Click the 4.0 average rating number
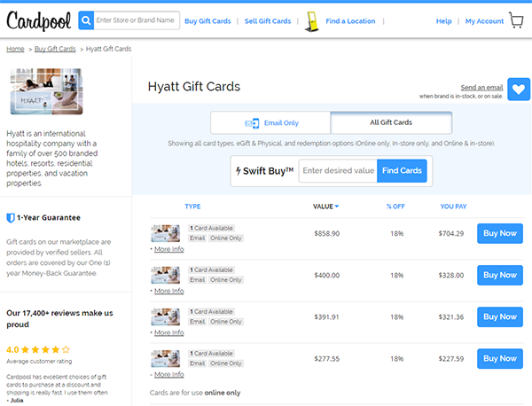Viewport: 532px width, 406px height. coord(12,349)
